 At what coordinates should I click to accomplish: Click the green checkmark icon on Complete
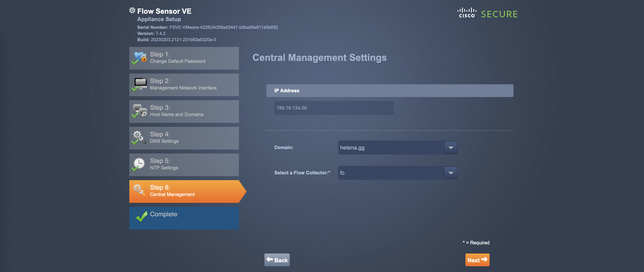pos(141,216)
